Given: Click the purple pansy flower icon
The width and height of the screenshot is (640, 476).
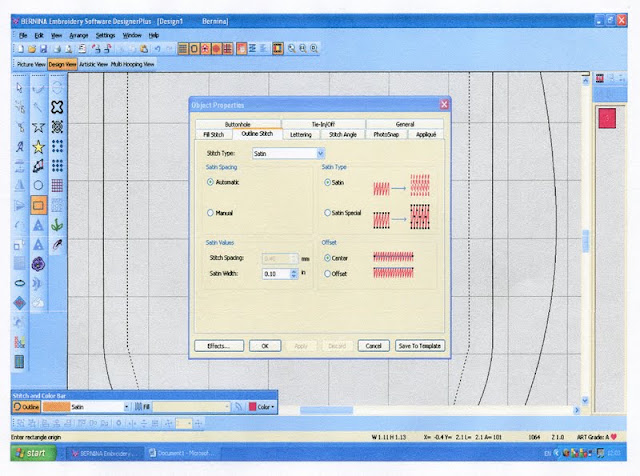Looking at the screenshot, I should pos(38,264).
